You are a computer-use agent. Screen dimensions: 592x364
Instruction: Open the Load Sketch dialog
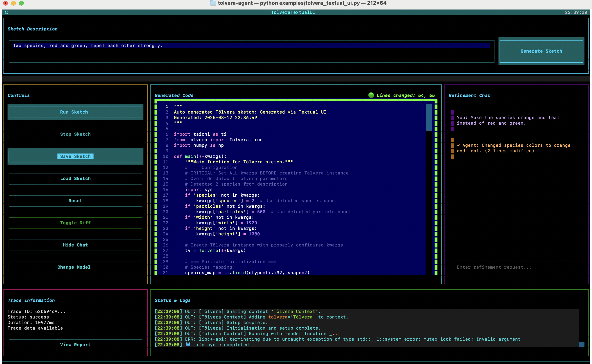[x=75, y=179]
